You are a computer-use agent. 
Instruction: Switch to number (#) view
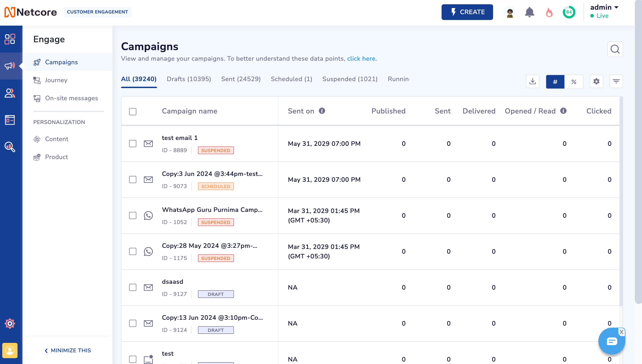click(555, 82)
